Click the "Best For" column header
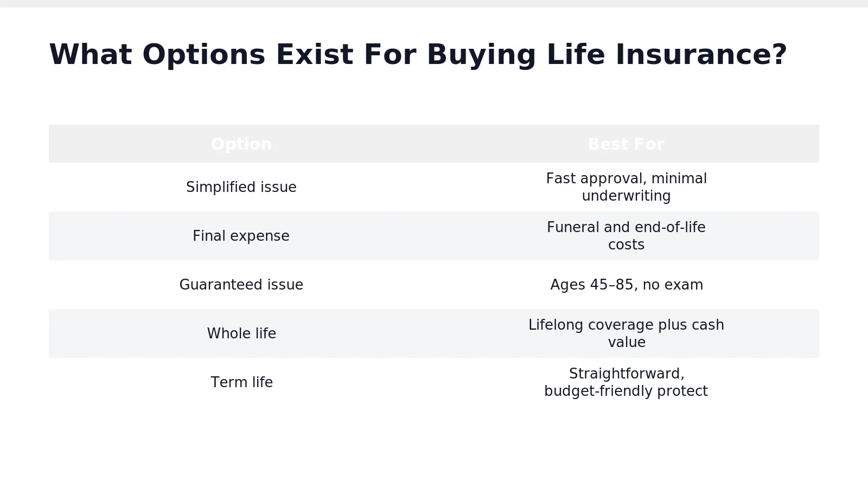868x488 pixels. 626,144
